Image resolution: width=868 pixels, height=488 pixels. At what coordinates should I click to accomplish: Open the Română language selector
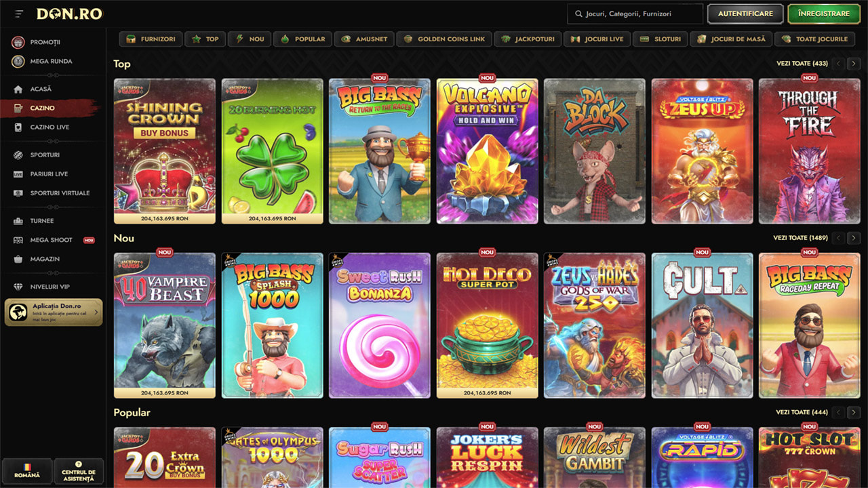[x=27, y=472]
